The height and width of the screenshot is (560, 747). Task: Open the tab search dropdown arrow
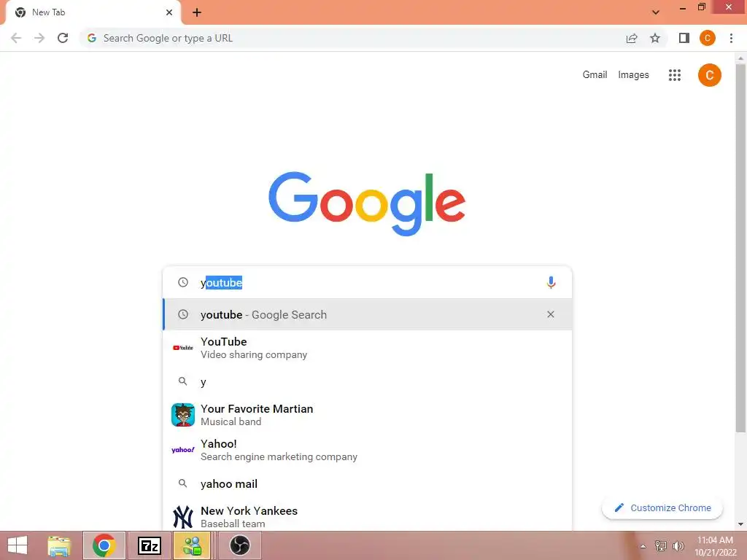(656, 12)
